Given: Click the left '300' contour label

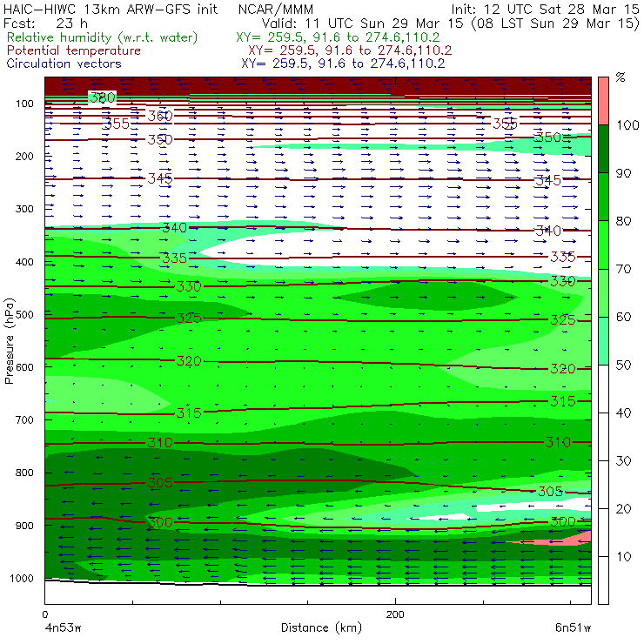Looking at the screenshot, I should [160, 522].
